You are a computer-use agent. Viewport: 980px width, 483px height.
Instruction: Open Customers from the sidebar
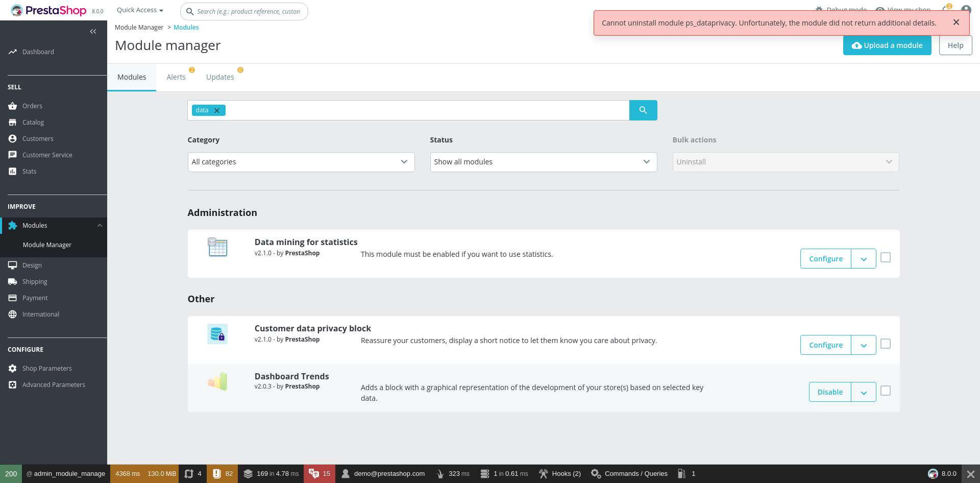(37, 138)
